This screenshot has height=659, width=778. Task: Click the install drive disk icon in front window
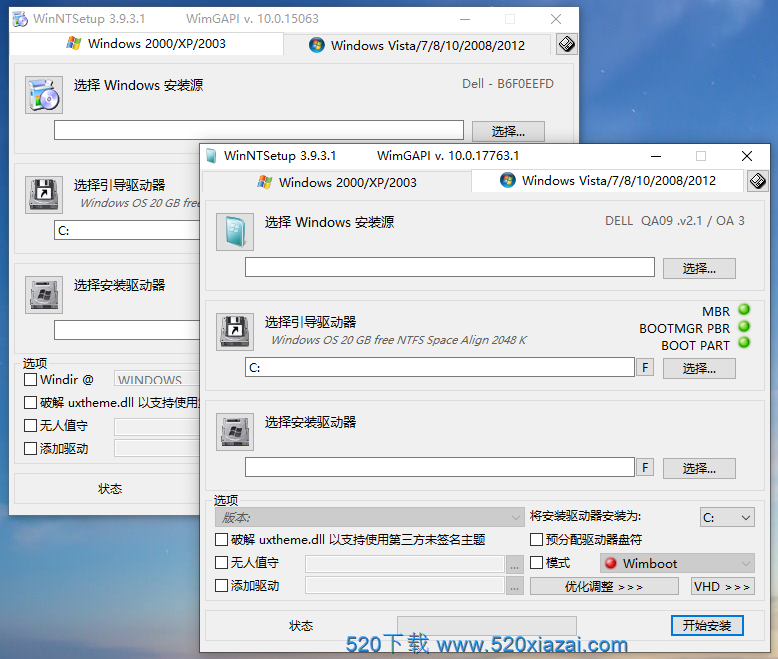click(235, 432)
